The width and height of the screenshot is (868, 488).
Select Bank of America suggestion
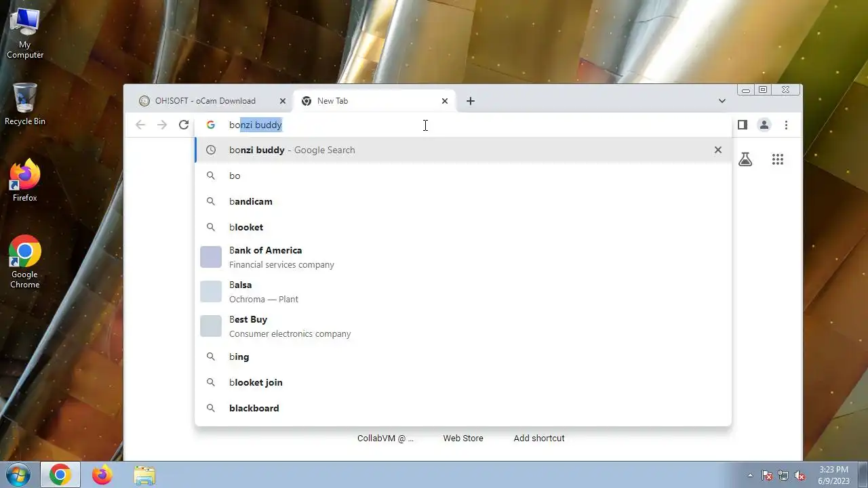[x=463, y=257]
